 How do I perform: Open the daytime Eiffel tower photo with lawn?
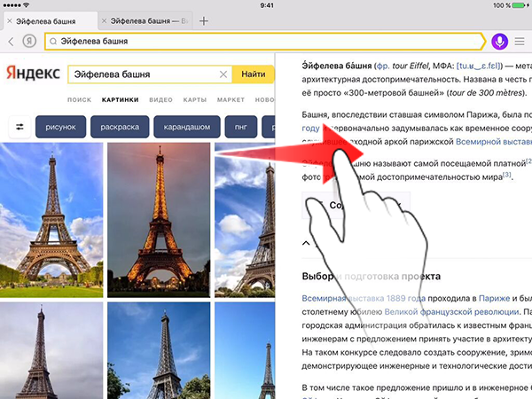51,220
